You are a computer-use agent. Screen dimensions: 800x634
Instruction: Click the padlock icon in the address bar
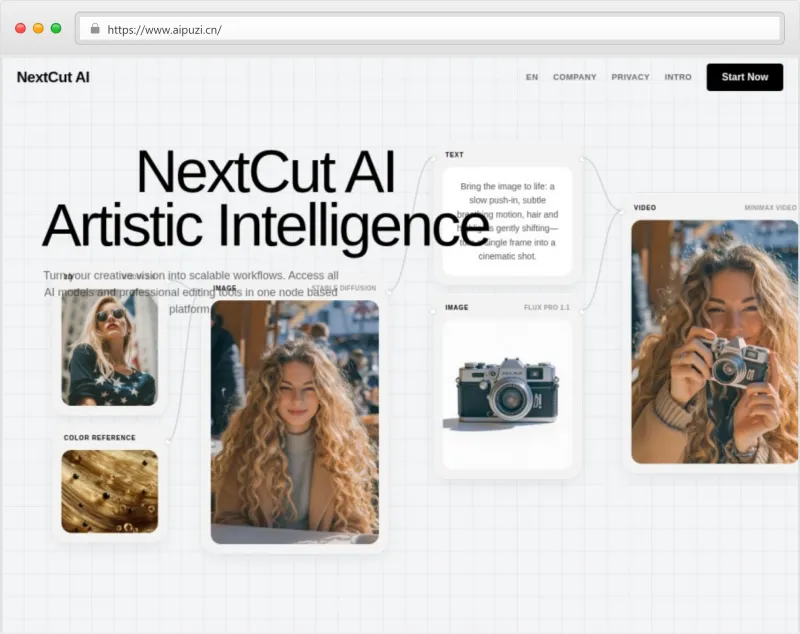(x=95, y=29)
